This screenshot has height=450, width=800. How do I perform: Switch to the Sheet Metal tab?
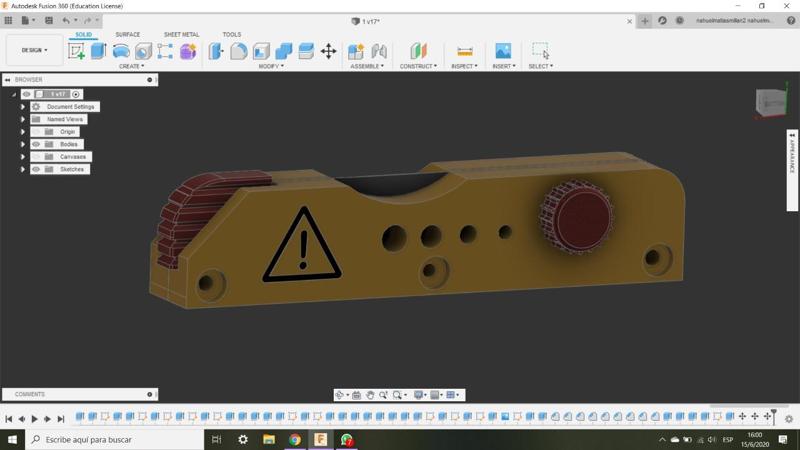click(x=181, y=35)
